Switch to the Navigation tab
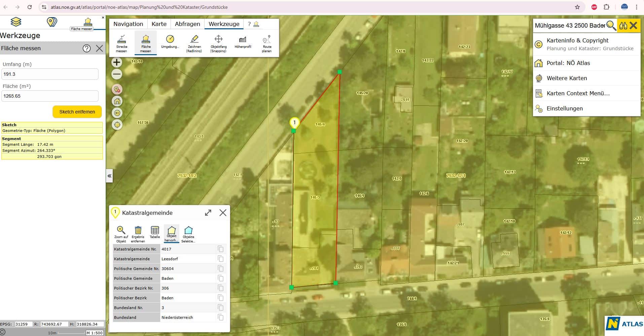Viewport: 644px width, 336px height. pyautogui.click(x=128, y=24)
